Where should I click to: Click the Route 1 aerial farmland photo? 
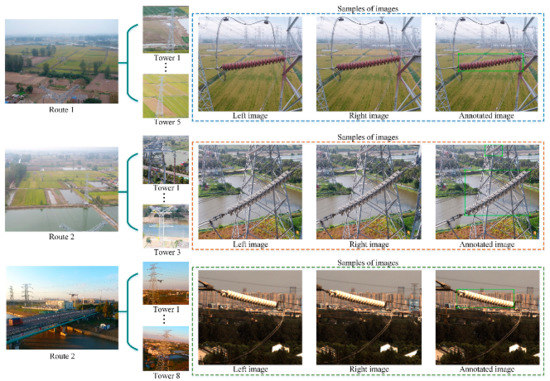(62, 61)
